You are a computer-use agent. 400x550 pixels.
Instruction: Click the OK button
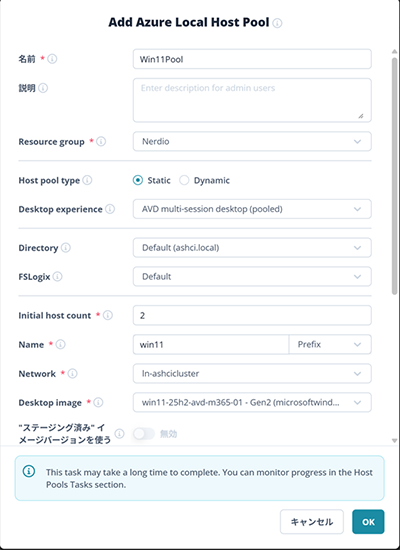click(368, 522)
